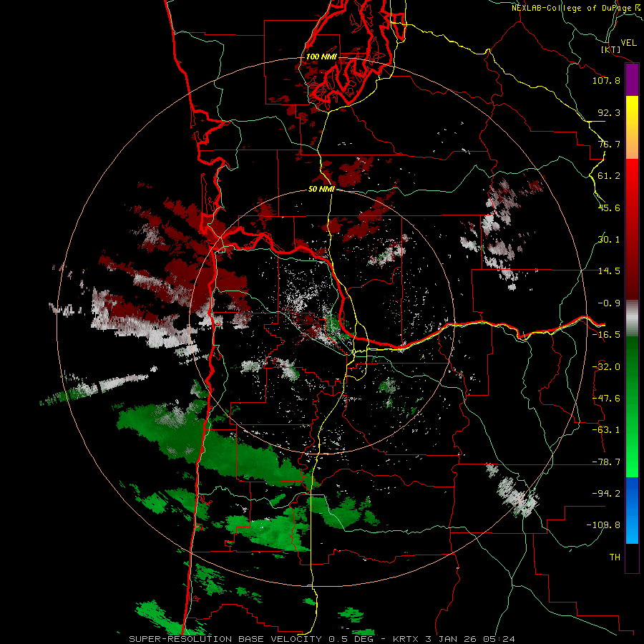Click the 76.7 velocity scale value
Viewport: 644px width, 644px height.
(x=609, y=144)
